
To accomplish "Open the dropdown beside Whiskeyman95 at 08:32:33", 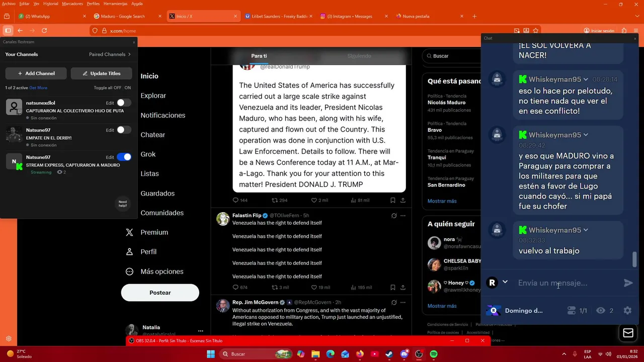I will pyautogui.click(x=586, y=230).
